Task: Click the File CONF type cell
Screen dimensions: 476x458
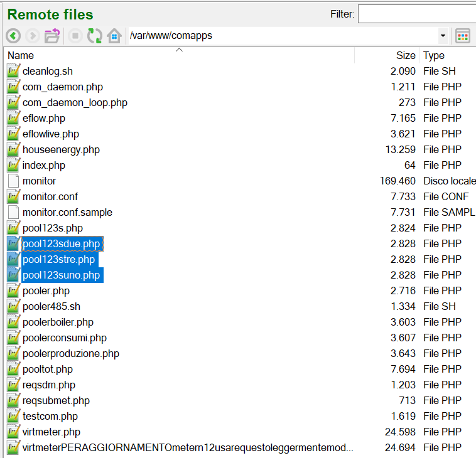Action: (446, 196)
